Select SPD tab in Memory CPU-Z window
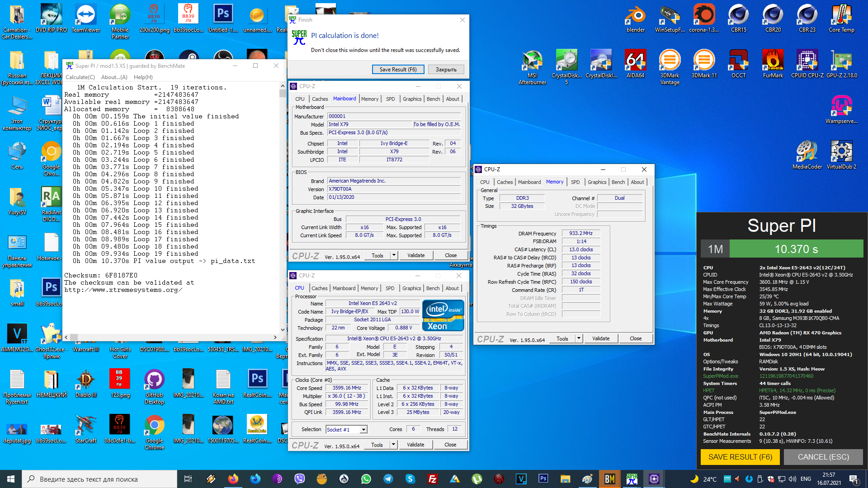868x488 pixels. [575, 182]
